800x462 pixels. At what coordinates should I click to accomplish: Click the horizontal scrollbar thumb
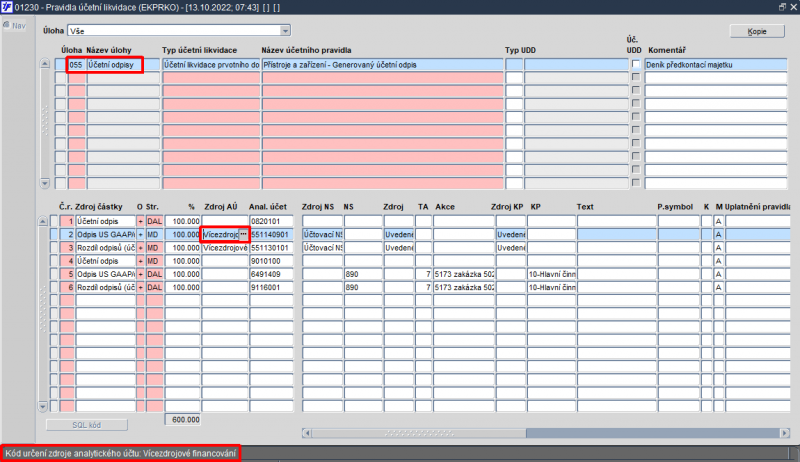click(x=419, y=433)
